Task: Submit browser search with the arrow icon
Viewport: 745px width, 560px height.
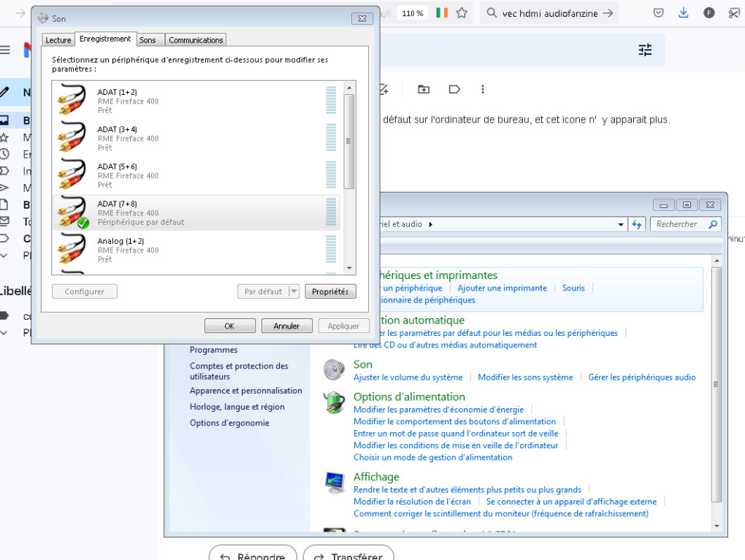Action: pos(608,13)
